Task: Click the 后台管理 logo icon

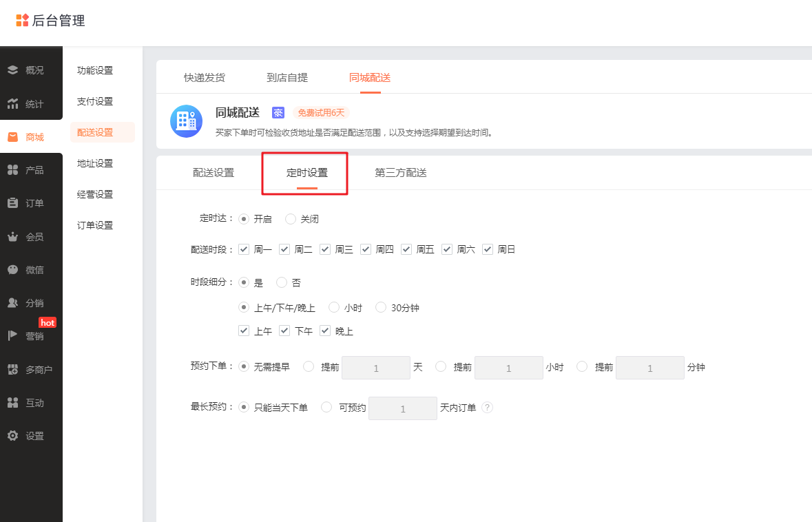Action: [22, 20]
